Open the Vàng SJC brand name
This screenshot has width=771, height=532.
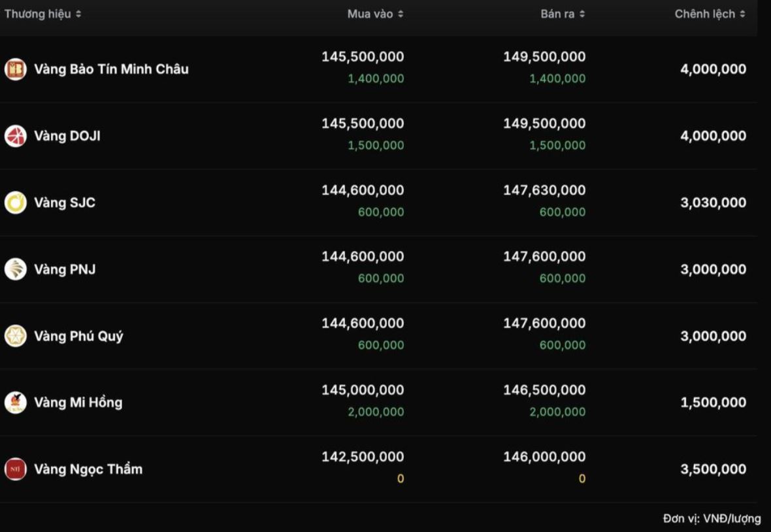coord(65,203)
